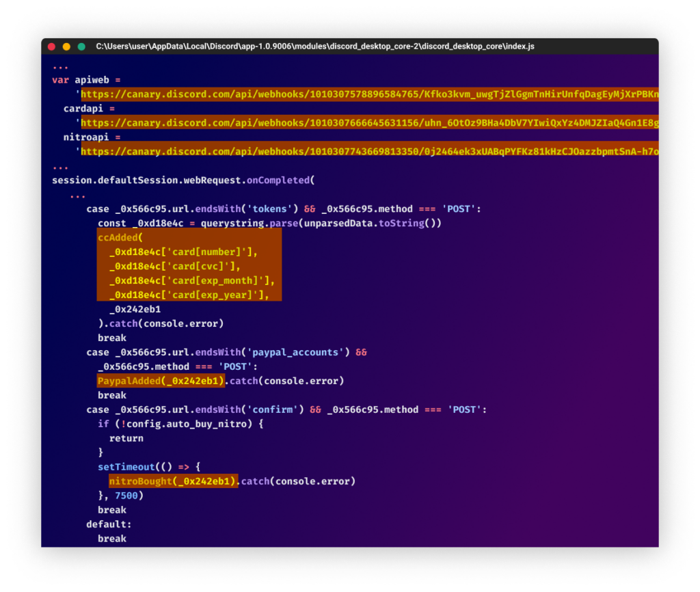Image resolution: width=700 pixels, height=592 pixels.
Task: Click the highlighted ccAdded( call
Action: click(x=120, y=237)
